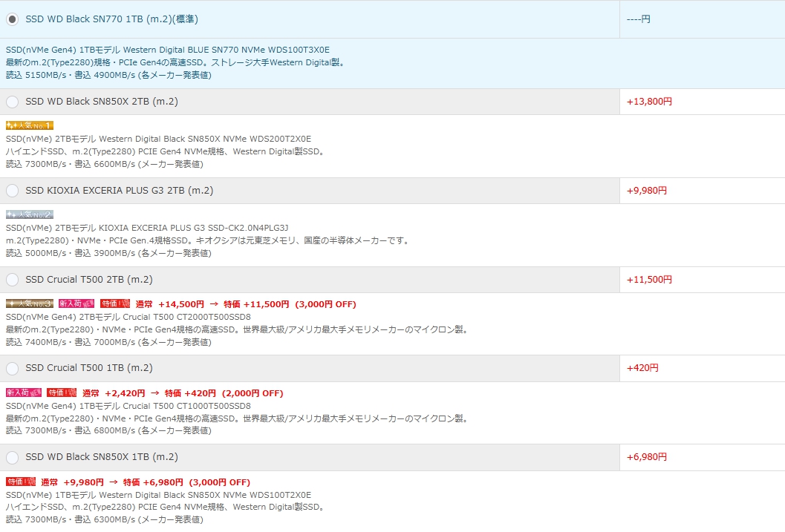Image resolution: width=785 pixels, height=532 pixels.
Task: Click the +9,980円 price for KIOXIA
Action: pyautogui.click(x=647, y=191)
